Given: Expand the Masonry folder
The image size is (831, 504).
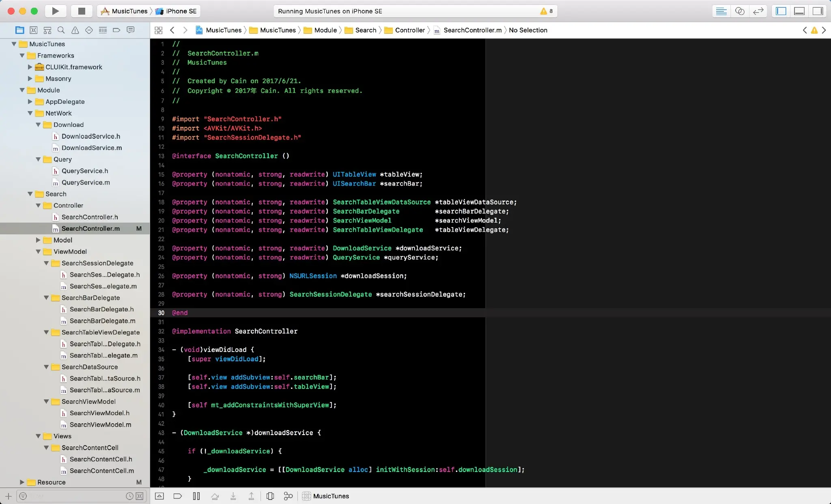Looking at the screenshot, I should coord(30,79).
